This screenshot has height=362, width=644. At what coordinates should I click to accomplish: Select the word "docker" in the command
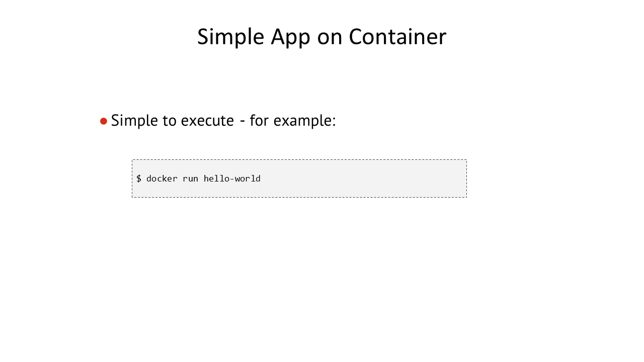[162, 178]
